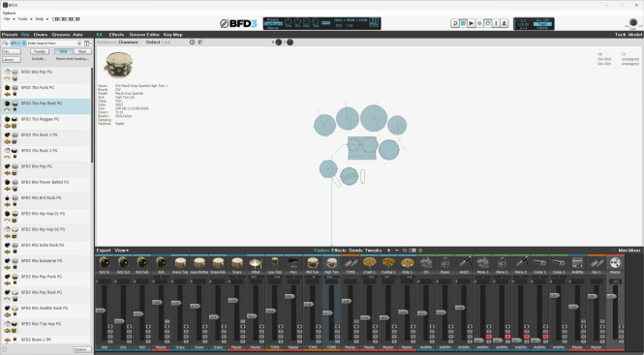Click the High Tom channel icon

pos(331,263)
